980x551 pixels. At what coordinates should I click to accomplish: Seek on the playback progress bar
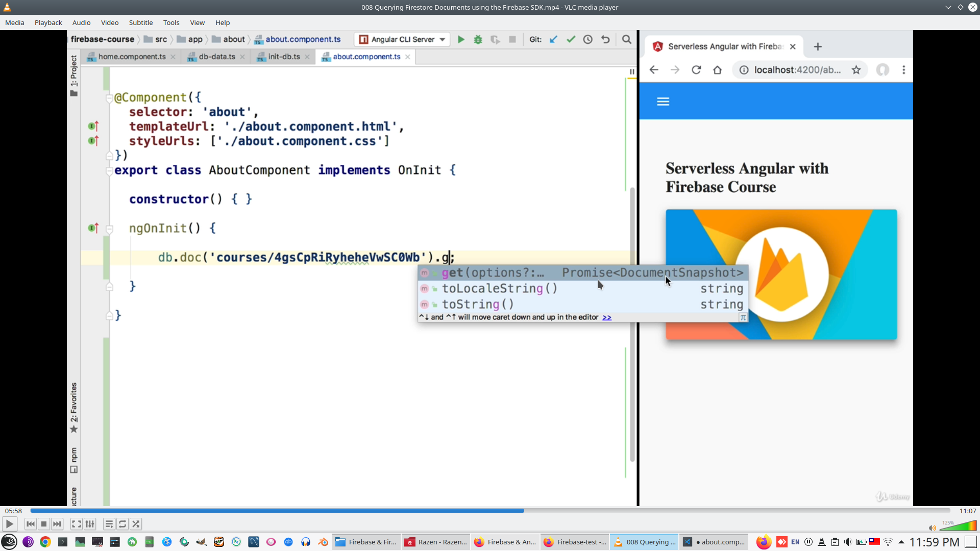tap(490, 511)
